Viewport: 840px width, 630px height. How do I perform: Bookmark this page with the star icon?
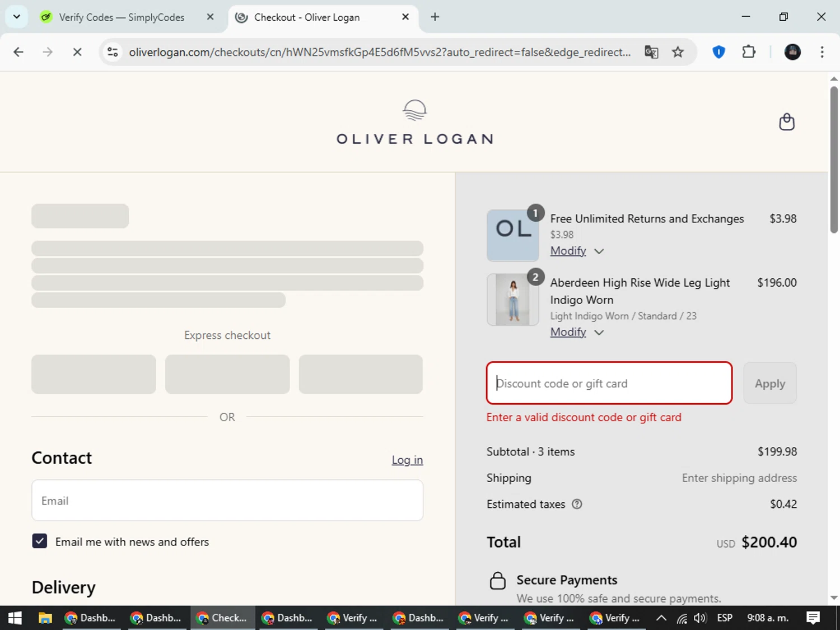coord(678,52)
